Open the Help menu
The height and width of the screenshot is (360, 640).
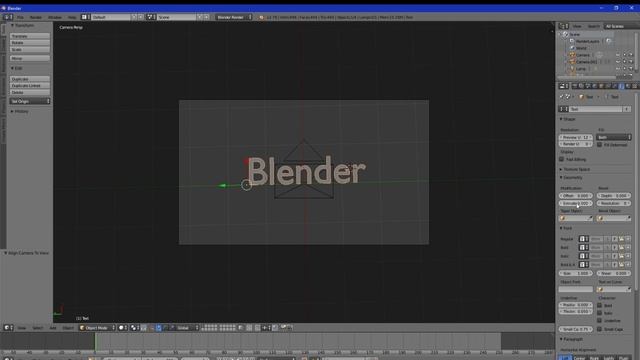tap(72, 17)
